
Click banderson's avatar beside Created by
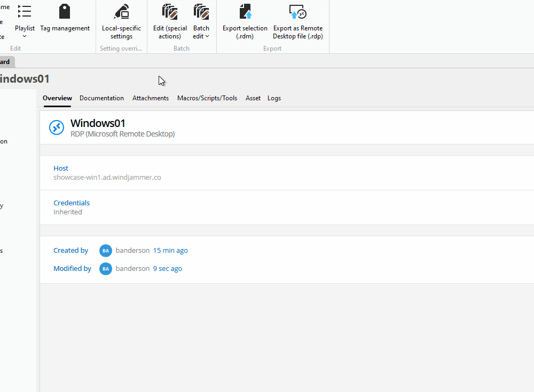coord(105,250)
